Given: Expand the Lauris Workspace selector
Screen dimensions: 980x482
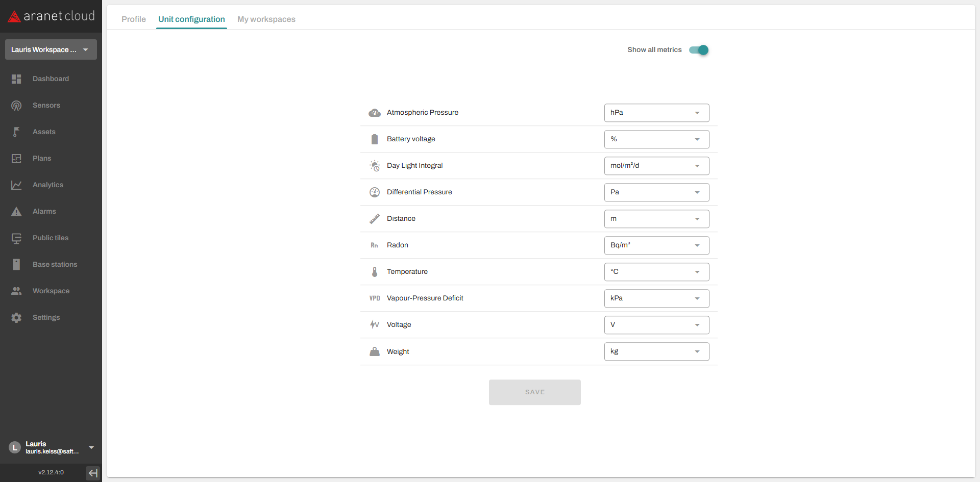Looking at the screenshot, I should click(51, 49).
